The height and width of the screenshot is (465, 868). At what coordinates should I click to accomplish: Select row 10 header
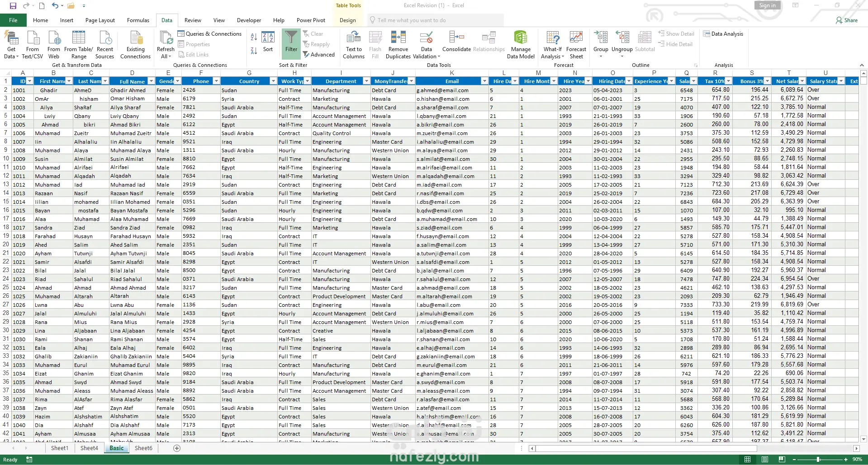click(x=5, y=159)
